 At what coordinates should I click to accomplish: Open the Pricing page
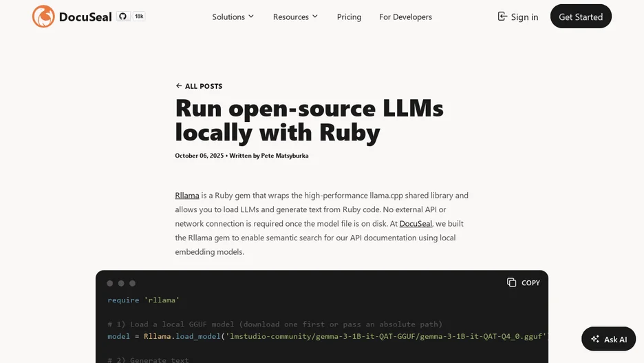click(349, 17)
